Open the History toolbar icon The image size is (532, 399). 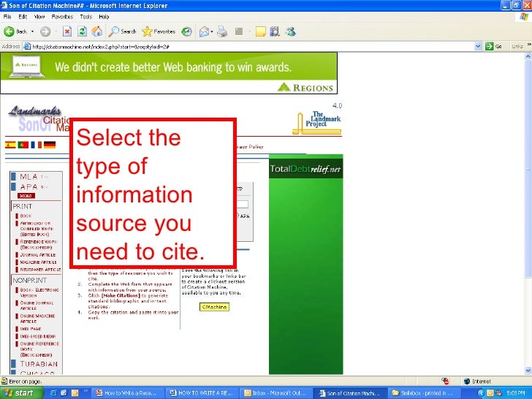tap(186, 31)
